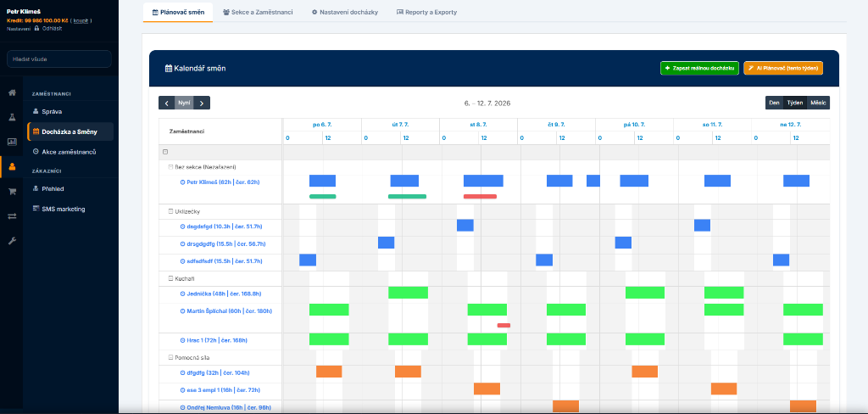This screenshot has width=868, height=414.
Task: Click the Hledat všude search field
Action: coord(59,59)
